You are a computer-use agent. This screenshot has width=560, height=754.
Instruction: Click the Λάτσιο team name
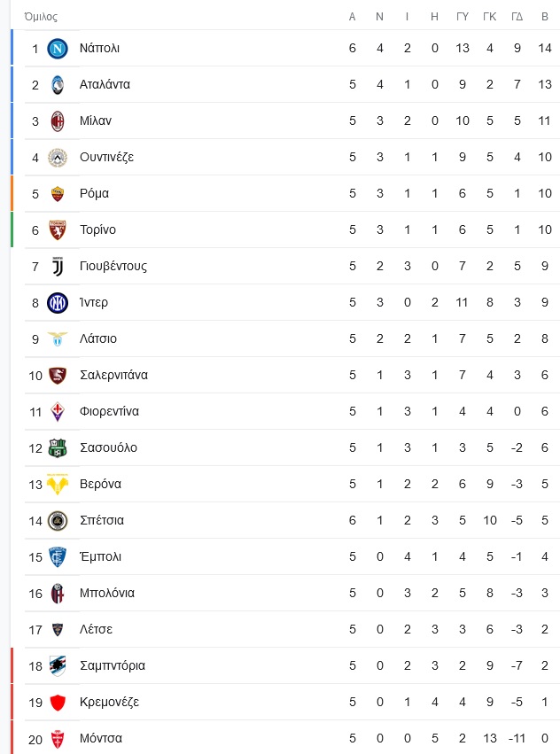[98, 338]
